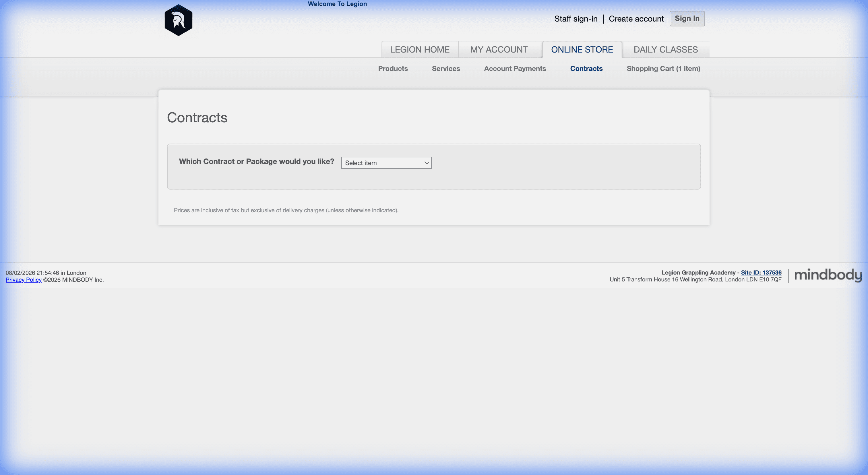Viewport: 868px width, 475px height.
Task: Open the Products submenu item
Action: coord(393,68)
